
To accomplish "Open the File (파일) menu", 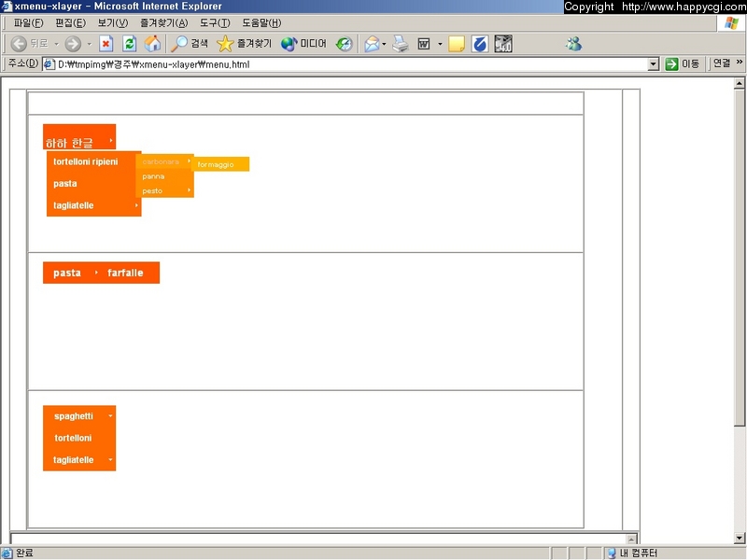I will [29, 22].
